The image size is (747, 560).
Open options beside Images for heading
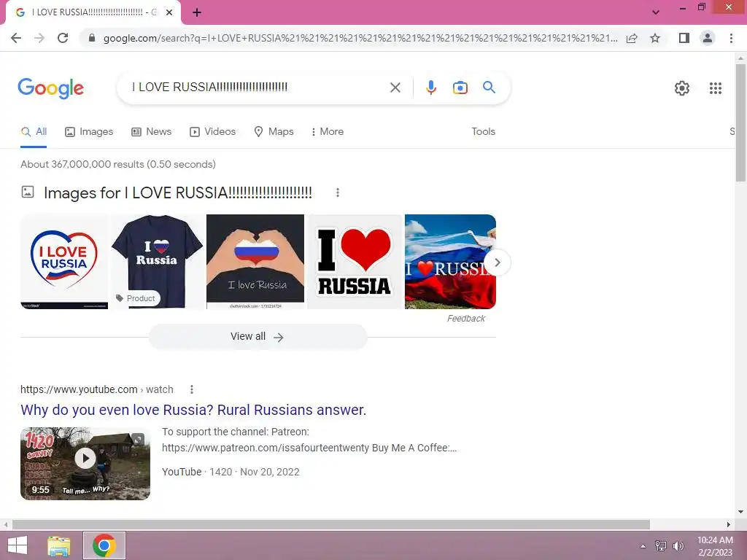[337, 192]
